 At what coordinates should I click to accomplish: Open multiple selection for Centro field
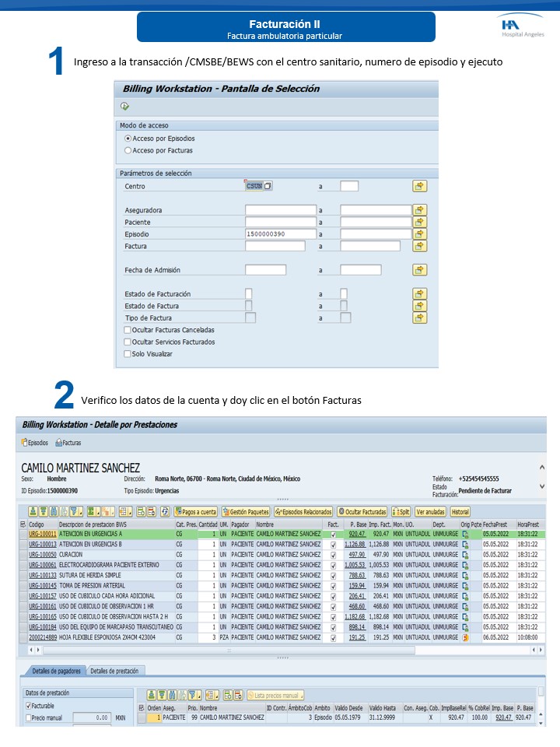click(420, 186)
